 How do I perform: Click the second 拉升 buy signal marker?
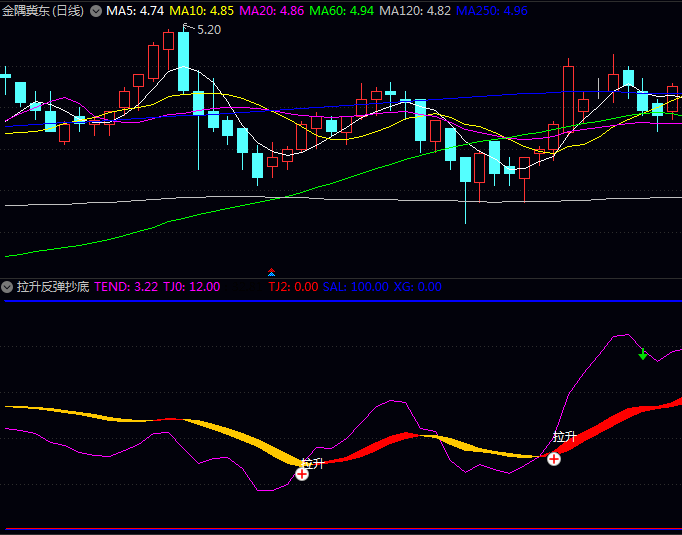click(554, 458)
